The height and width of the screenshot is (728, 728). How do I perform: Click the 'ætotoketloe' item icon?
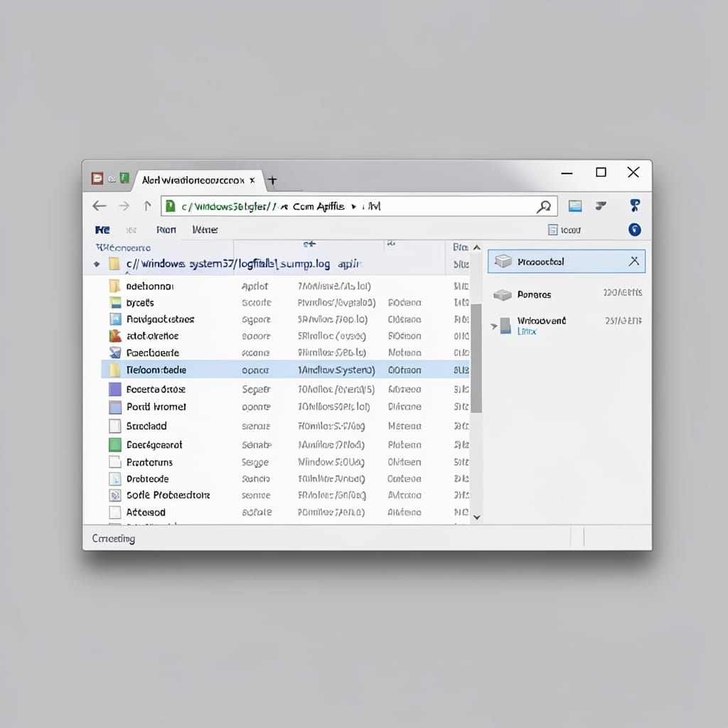(x=115, y=336)
